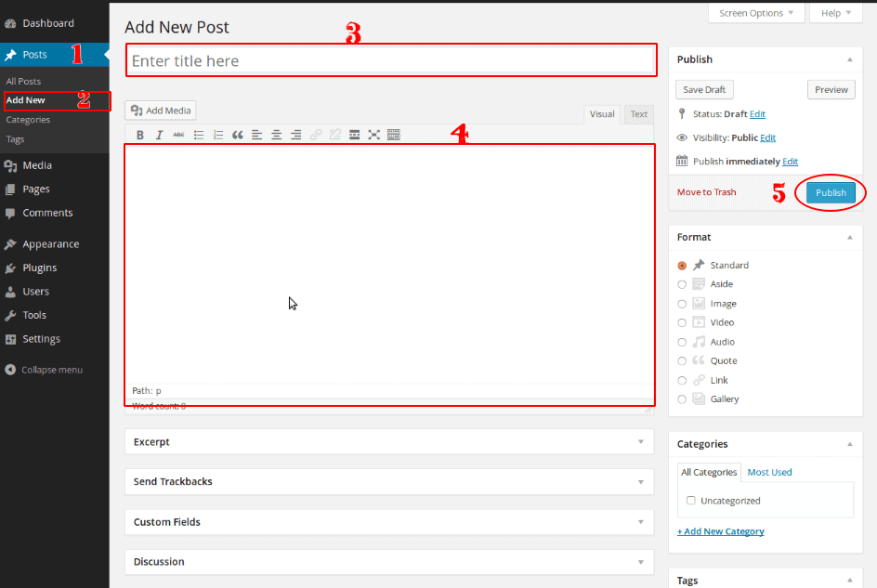Viewport: 877px width, 588px height.
Task: Remove link icon in toolbar
Action: 335,135
